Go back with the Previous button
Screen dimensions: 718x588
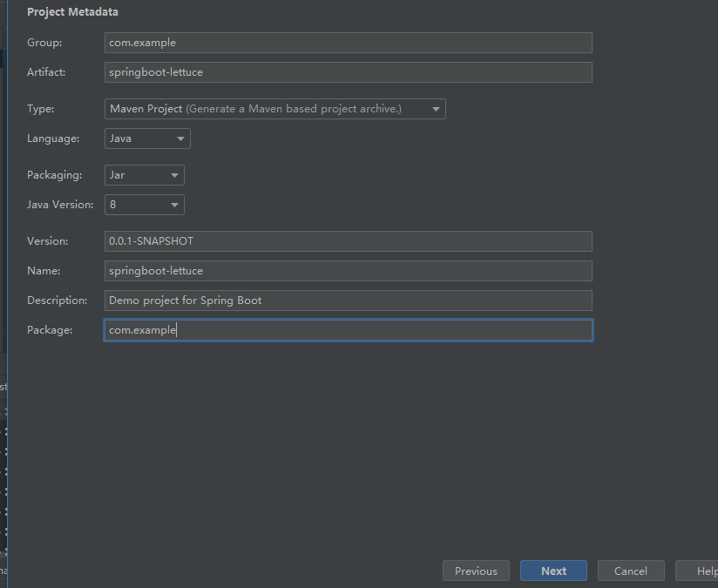(x=476, y=571)
